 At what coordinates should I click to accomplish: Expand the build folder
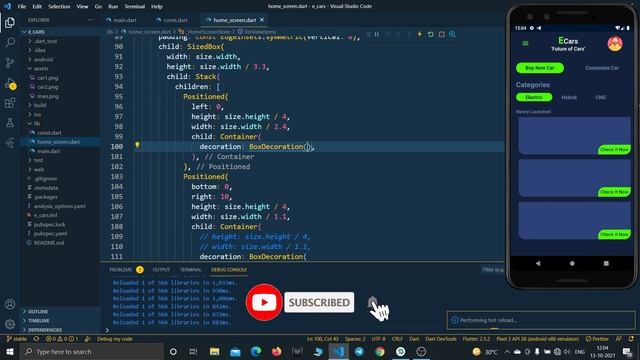coord(60,105)
